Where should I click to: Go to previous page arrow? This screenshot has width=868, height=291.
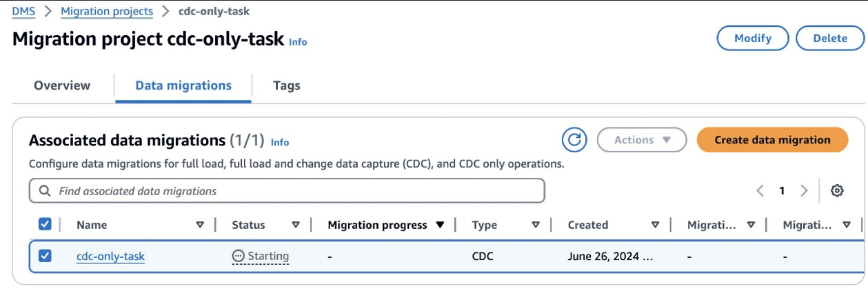[760, 191]
